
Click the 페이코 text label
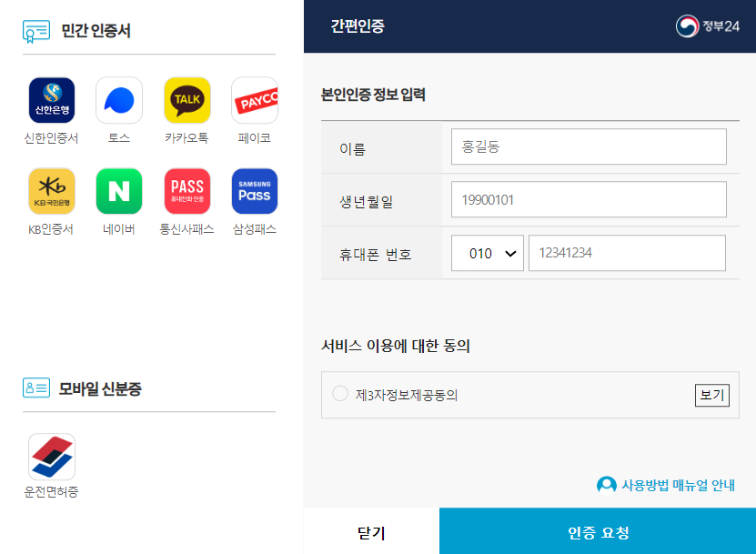(255, 138)
